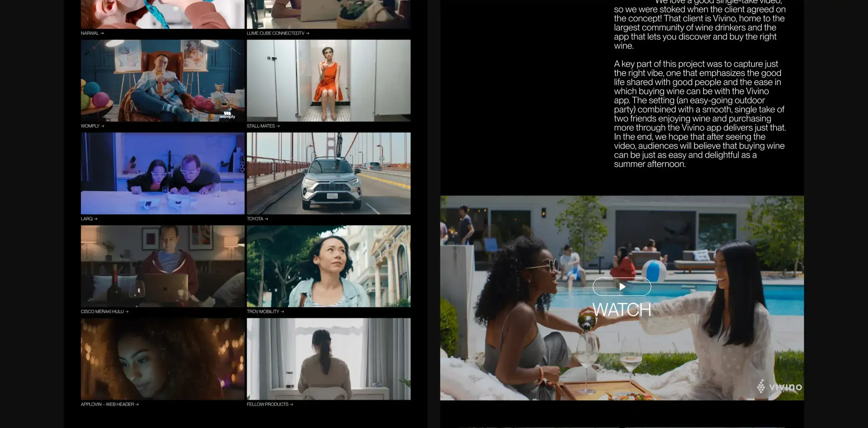Click the Trov Mobility woman looking up thumbnail
Viewport: 868px width, 428px height.
329,266
